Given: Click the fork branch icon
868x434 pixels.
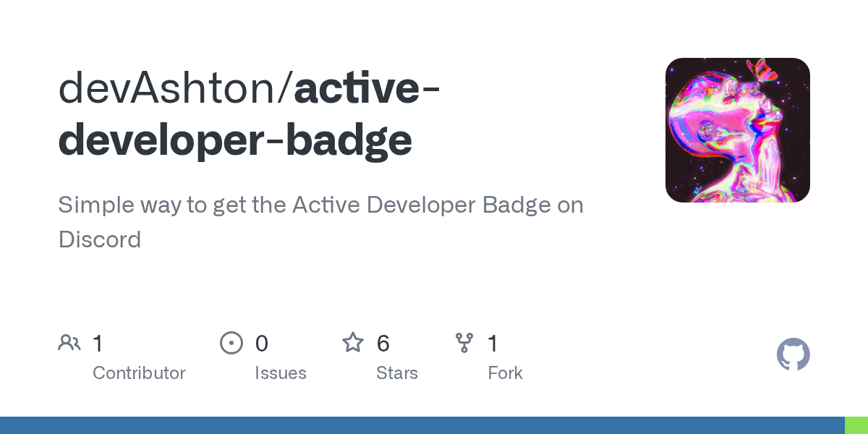Looking at the screenshot, I should [x=464, y=343].
